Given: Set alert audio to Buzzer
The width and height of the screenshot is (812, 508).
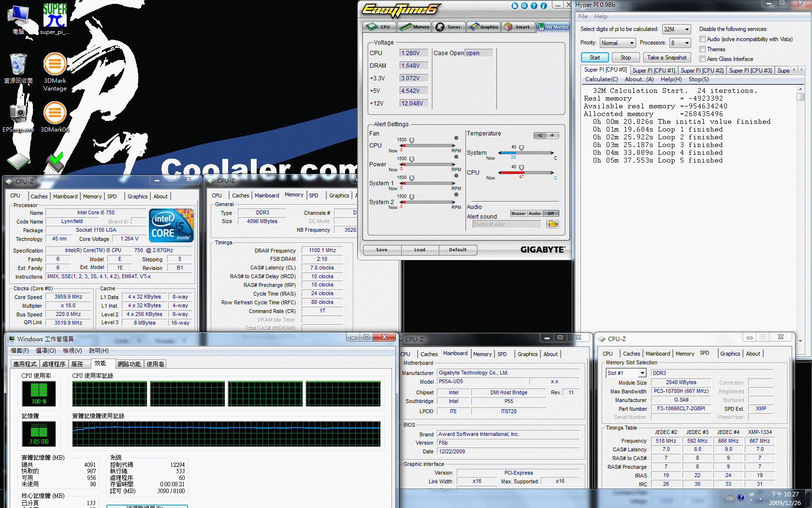Looking at the screenshot, I should point(519,213).
